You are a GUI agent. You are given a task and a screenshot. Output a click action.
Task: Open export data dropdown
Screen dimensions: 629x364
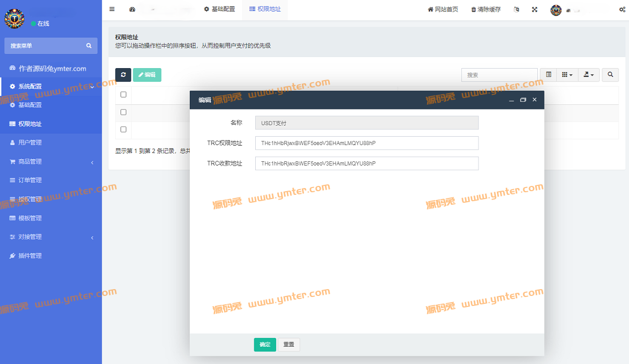[x=589, y=75]
